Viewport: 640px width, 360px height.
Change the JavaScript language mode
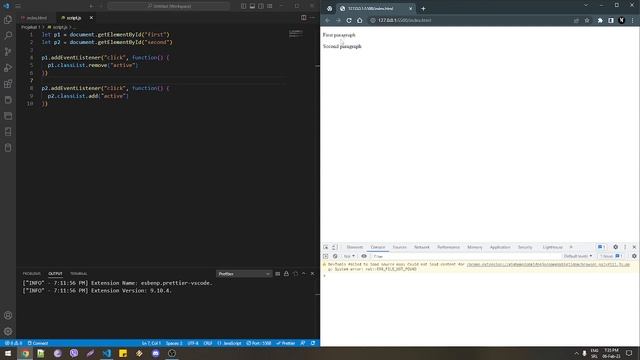point(229,343)
